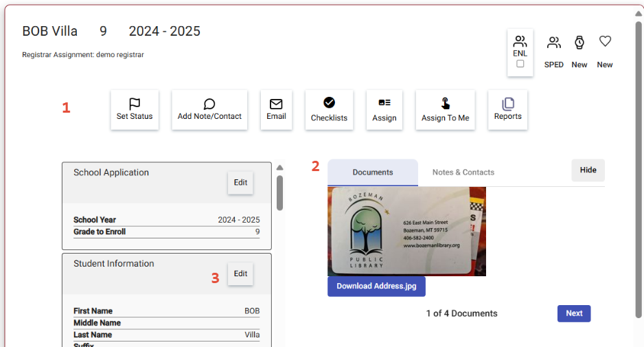Screen dimensions: 644x347
Task: Go to the Next document
Action: pyautogui.click(x=574, y=313)
